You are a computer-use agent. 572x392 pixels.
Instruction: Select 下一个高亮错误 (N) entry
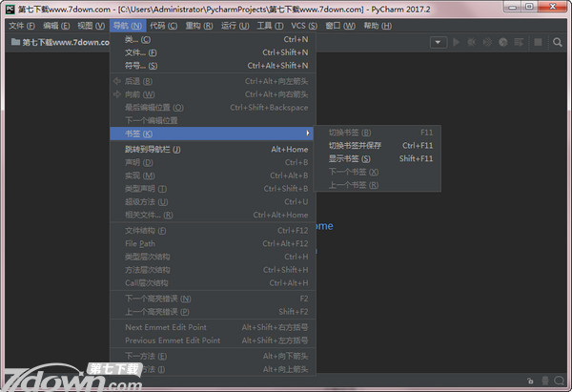coord(213,299)
